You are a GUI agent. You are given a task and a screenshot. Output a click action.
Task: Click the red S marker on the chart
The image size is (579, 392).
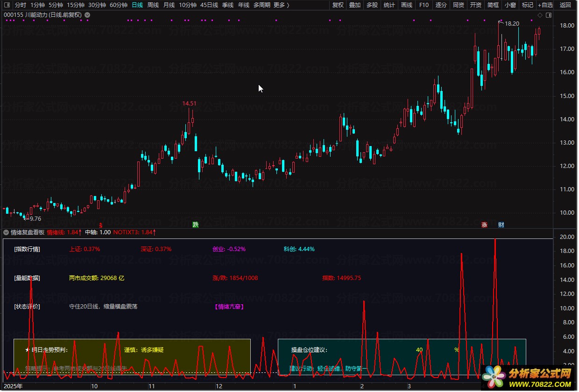click(x=100, y=224)
